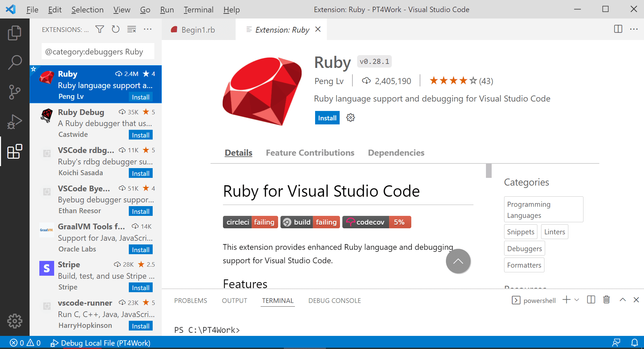Open the Go menu
Image resolution: width=644 pixels, height=349 pixels.
click(145, 9)
